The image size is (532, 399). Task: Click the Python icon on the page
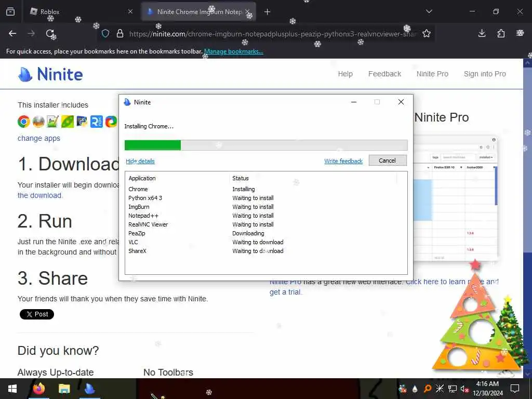pos(82,122)
